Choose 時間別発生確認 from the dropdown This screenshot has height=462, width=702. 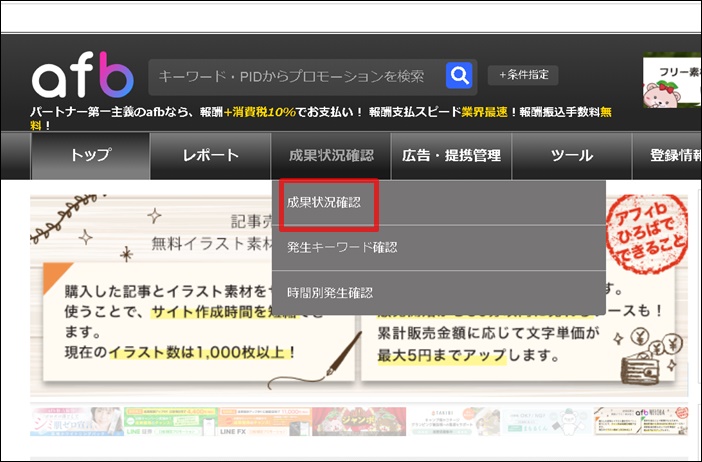[329, 292]
